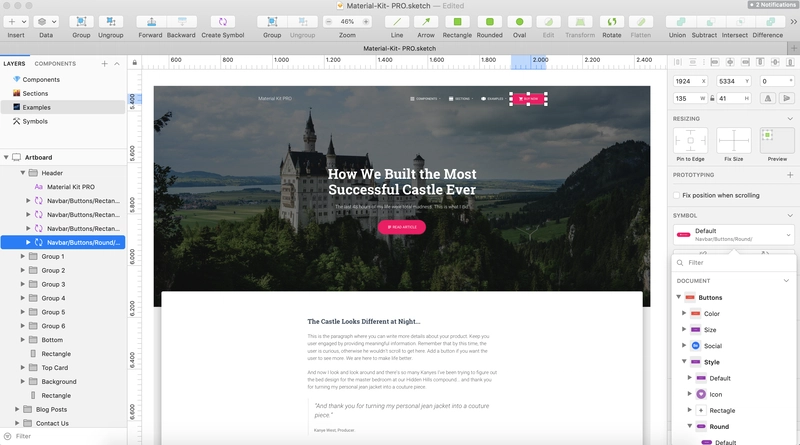Click the X position field
Screen dimensions: 800x445
690,81
